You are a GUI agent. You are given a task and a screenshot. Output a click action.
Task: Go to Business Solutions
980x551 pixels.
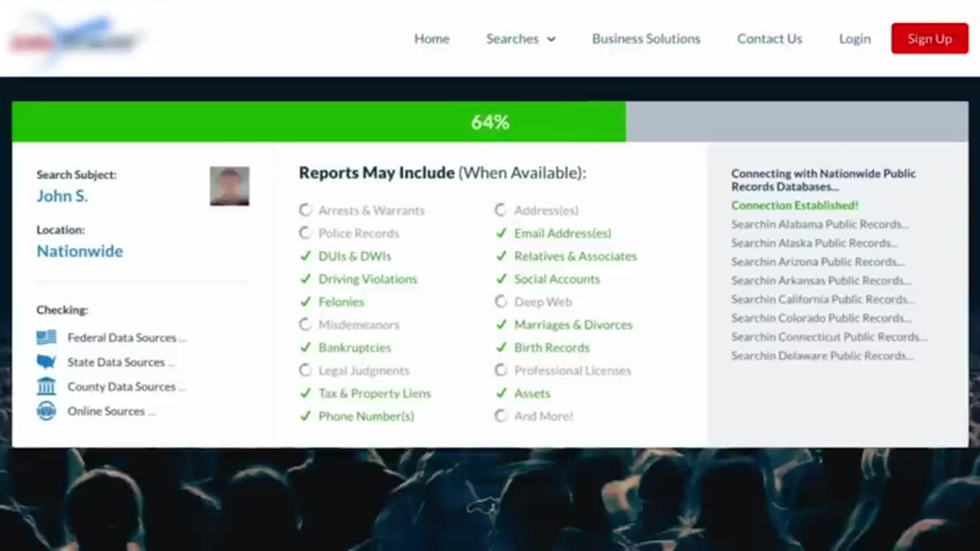(646, 38)
